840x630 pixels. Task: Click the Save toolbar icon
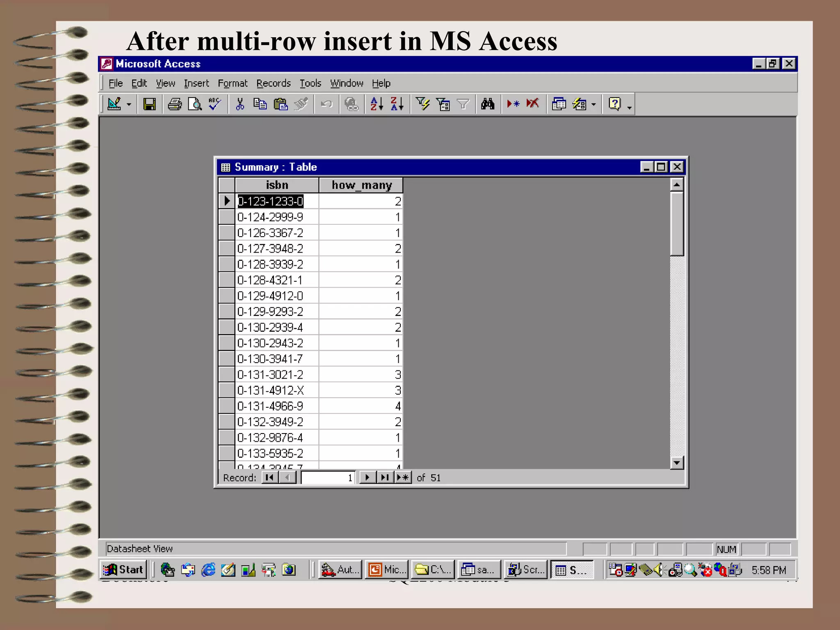[x=149, y=104]
